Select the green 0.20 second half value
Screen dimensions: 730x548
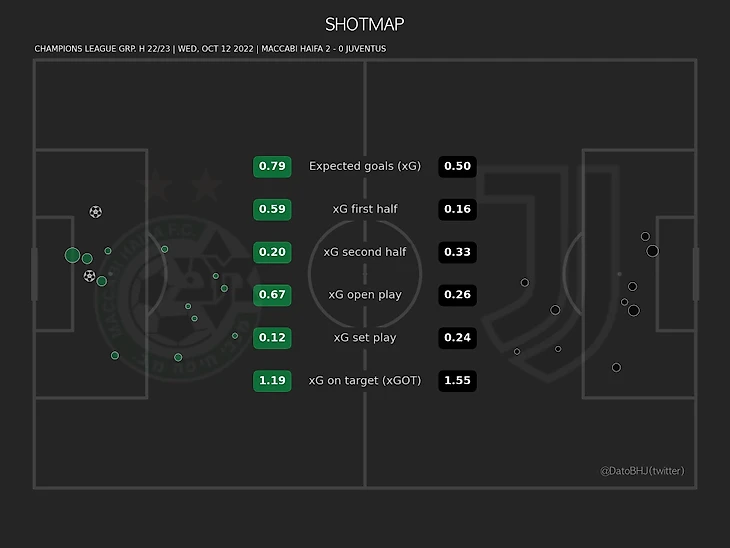[x=272, y=252]
